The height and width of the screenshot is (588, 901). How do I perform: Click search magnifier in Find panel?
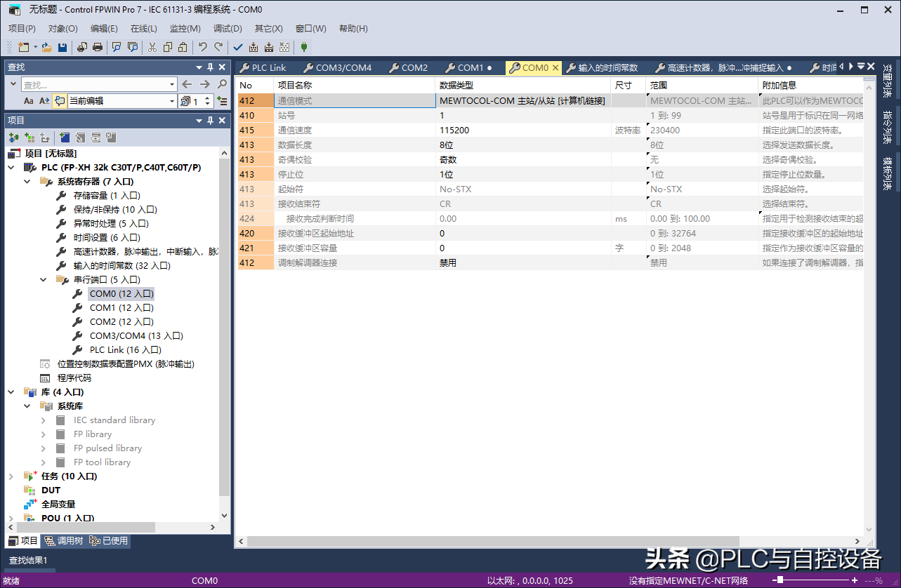(223, 84)
